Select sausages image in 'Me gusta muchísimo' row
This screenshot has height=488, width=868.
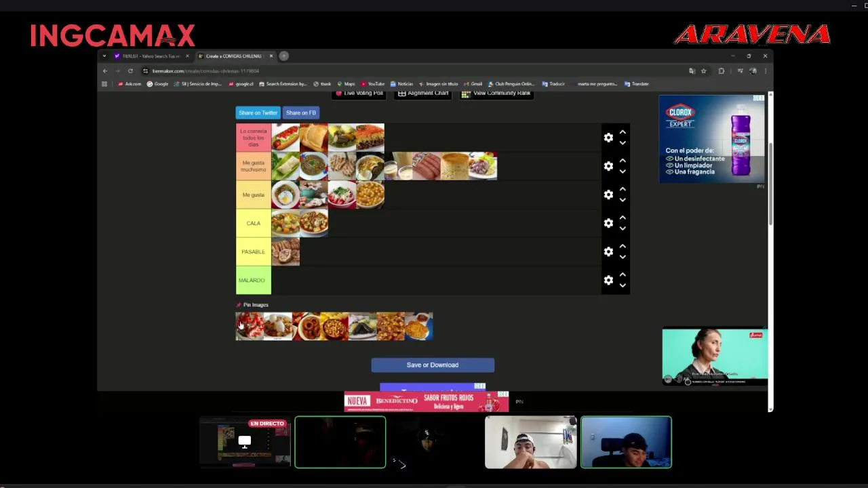click(x=427, y=166)
